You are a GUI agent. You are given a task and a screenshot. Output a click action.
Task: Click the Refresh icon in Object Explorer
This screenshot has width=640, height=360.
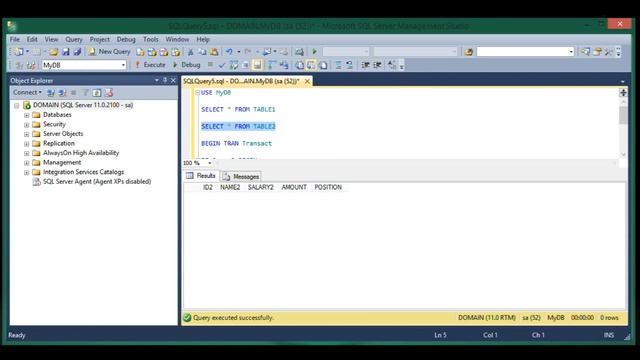(97, 93)
